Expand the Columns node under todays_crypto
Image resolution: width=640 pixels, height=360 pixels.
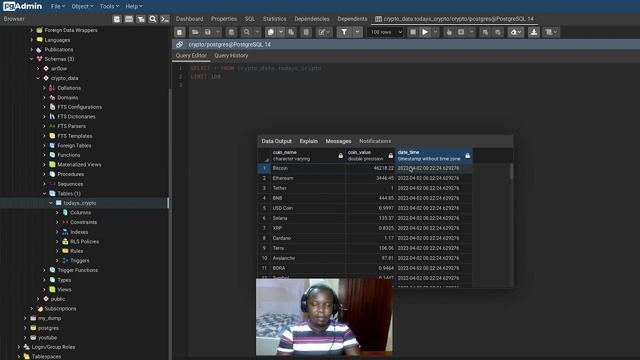click(x=57, y=213)
